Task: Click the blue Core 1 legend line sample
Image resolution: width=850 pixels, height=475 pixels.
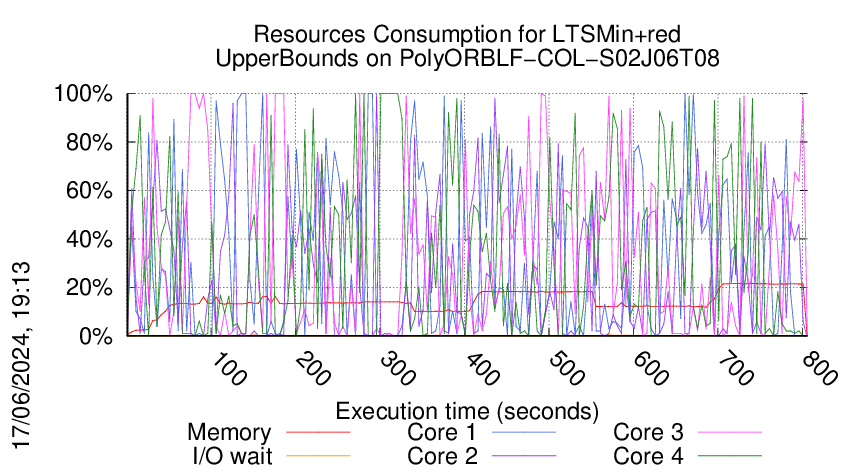Action: (x=524, y=432)
